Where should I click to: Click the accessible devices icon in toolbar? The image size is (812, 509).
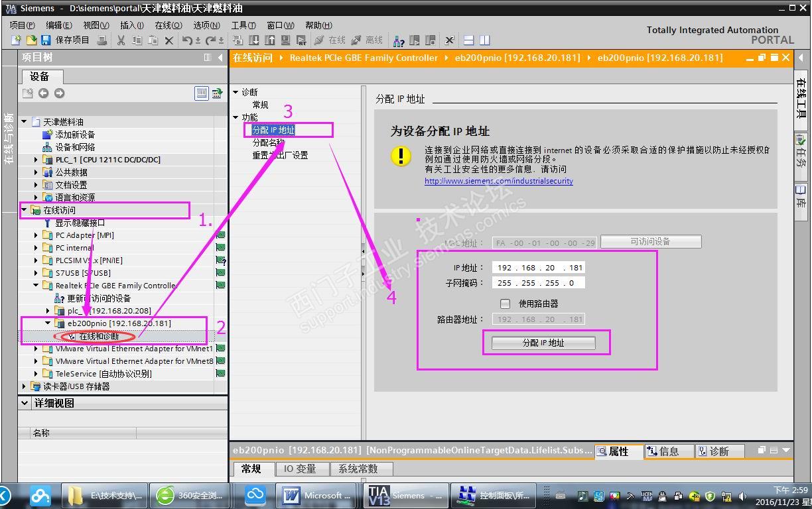pyautogui.click(x=399, y=40)
